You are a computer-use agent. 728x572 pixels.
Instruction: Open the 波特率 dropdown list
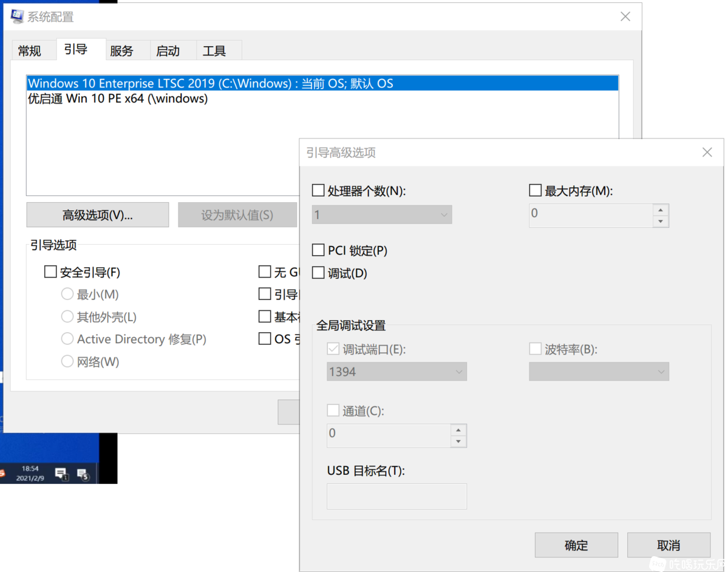pos(599,372)
